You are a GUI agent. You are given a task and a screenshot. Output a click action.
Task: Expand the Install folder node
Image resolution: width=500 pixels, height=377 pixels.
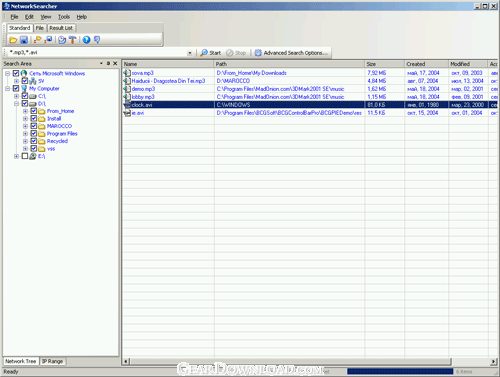[25, 119]
